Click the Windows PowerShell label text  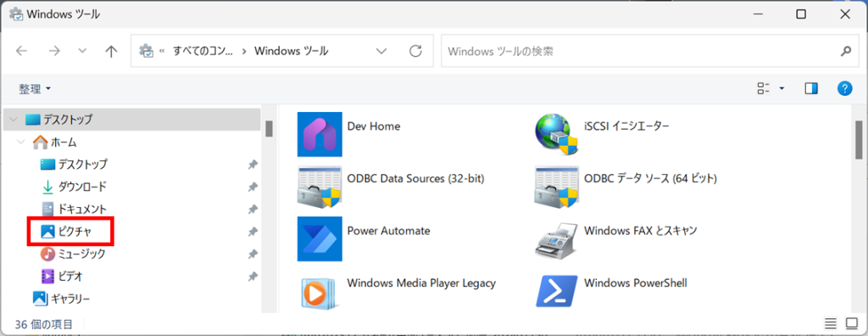636,283
